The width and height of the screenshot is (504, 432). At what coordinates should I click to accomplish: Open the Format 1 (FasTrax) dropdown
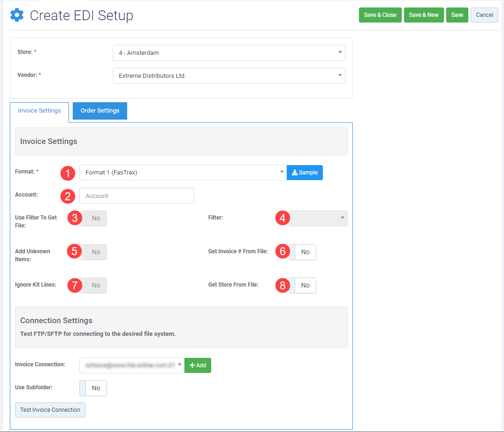[x=183, y=173]
